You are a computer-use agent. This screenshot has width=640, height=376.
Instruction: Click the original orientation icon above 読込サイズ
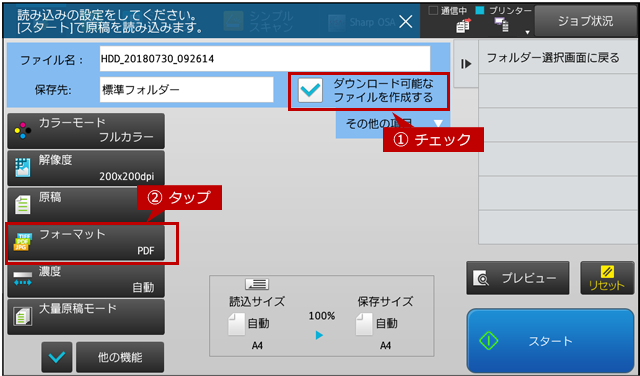(257, 285)
